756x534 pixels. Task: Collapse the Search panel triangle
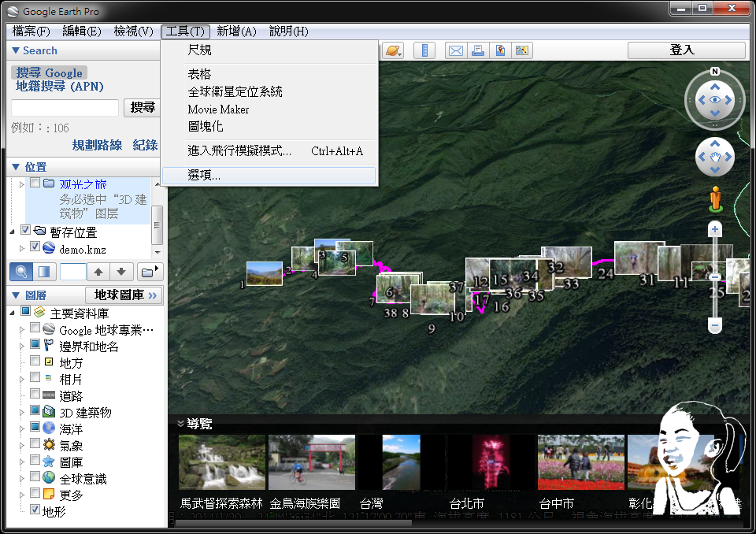coord(16,50)
